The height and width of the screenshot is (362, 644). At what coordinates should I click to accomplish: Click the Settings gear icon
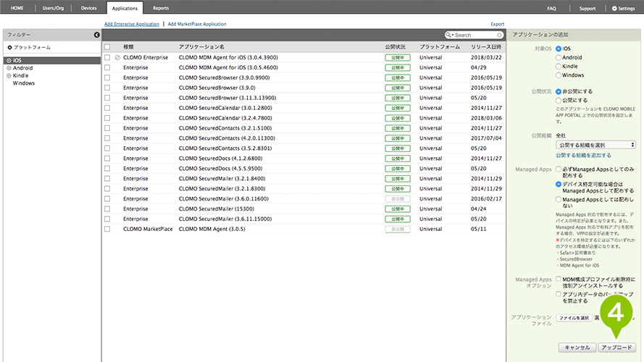point(614,8)
